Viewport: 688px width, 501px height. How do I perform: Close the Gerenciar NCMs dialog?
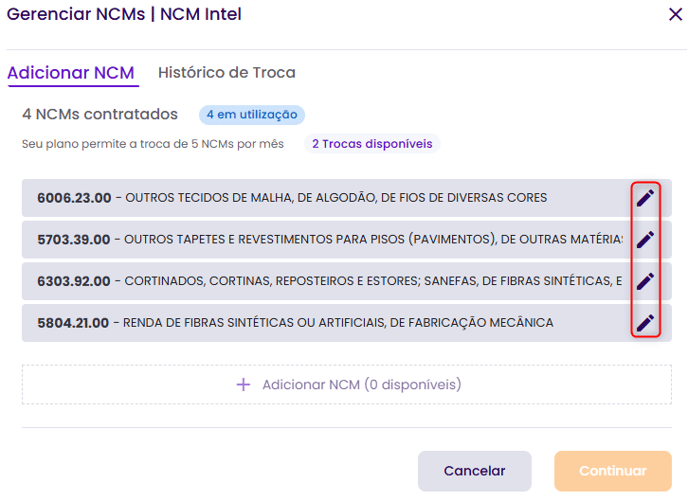click(x=675, y=14)
